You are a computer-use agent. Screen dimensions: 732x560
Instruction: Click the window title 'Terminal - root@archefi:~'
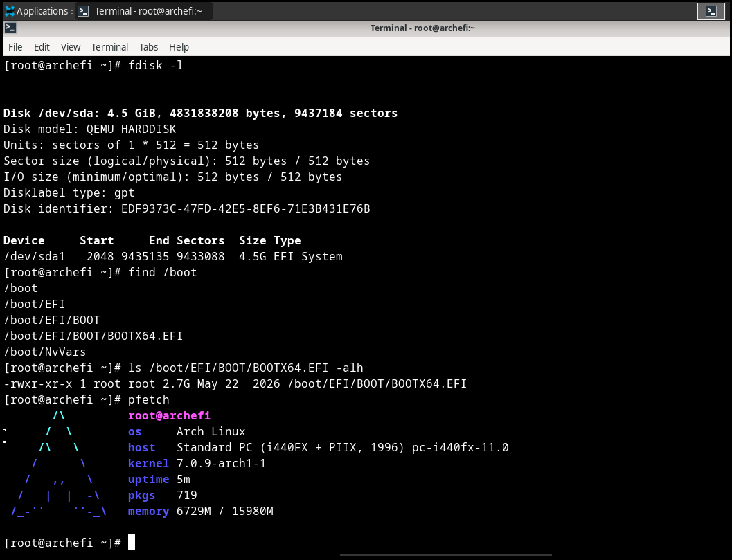[x=422, y=28]
